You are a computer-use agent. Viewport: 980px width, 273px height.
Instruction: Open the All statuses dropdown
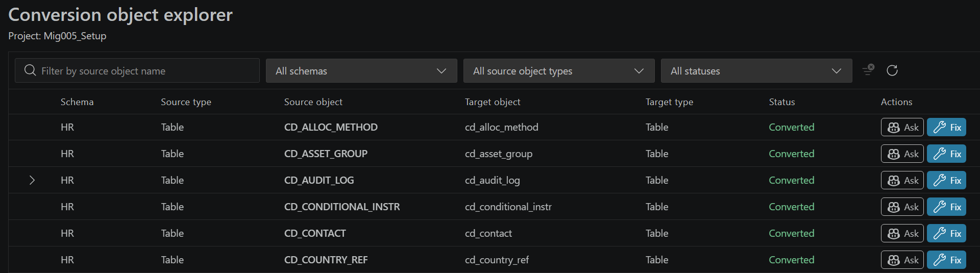point(756,70)
